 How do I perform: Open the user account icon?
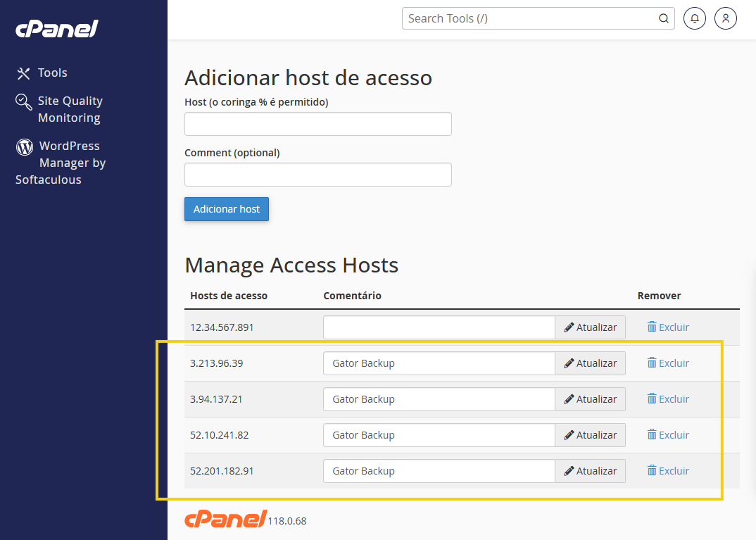725,18
